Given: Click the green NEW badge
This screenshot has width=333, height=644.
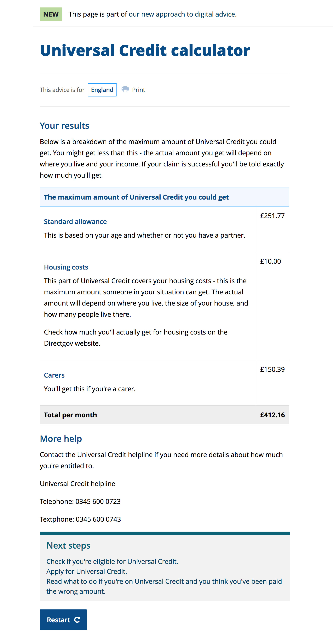Looking at the screenshot, I should (x=51, y=14).
